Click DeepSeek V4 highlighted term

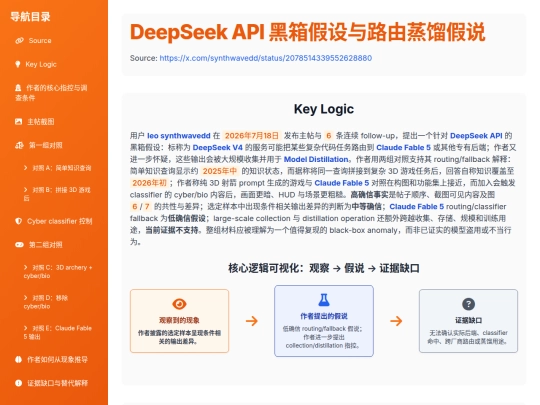pyautogui.click(x=217, y=147)
